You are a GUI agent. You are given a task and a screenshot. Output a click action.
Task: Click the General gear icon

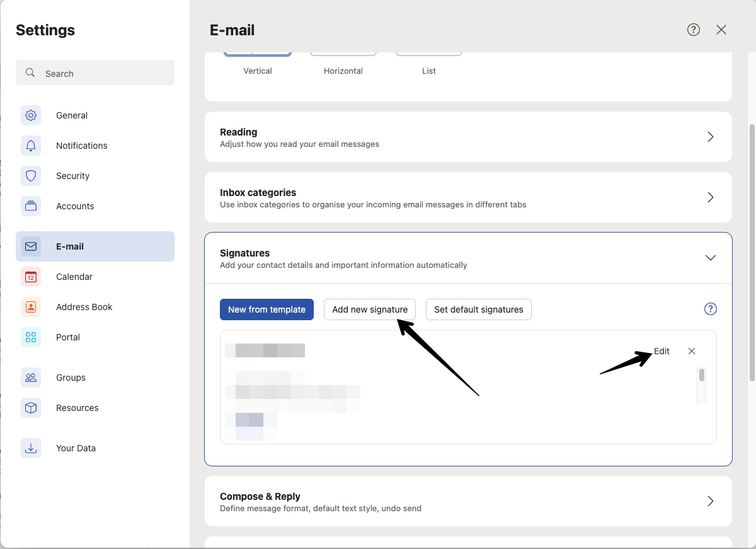(31, 115)
